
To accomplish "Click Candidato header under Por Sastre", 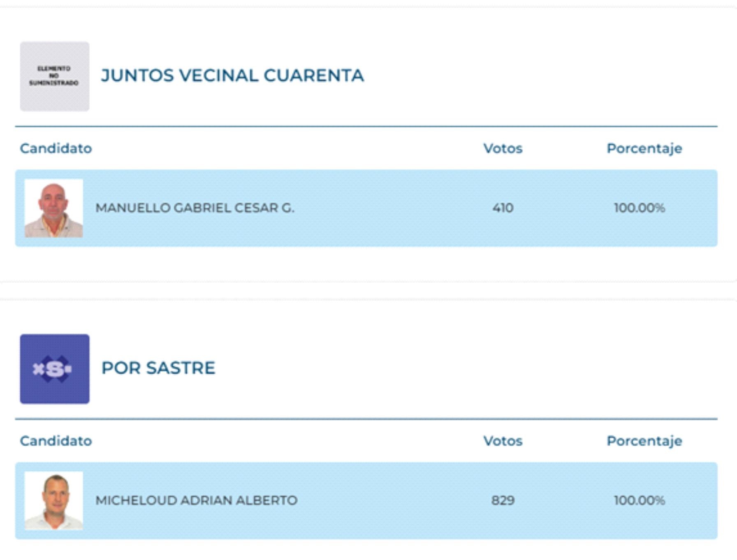I will tap(56, 441).
